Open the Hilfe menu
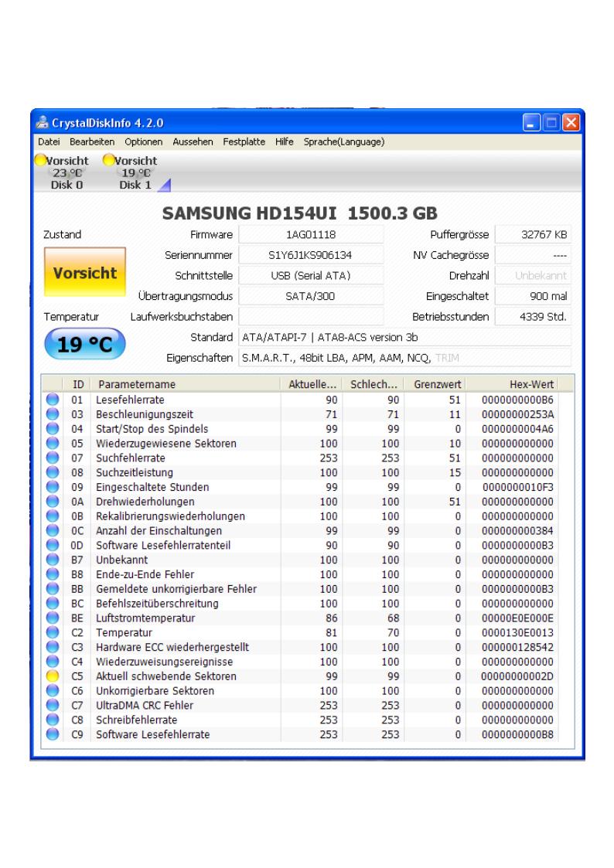This screenshot has width=614, height=868. [284, 141]
